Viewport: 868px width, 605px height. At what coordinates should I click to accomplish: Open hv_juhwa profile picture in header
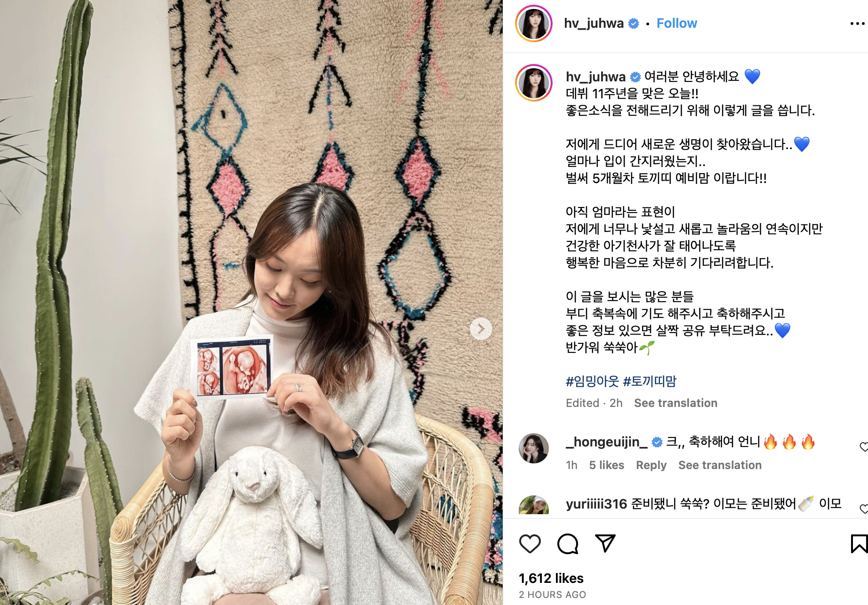click(x=534, y=24)
